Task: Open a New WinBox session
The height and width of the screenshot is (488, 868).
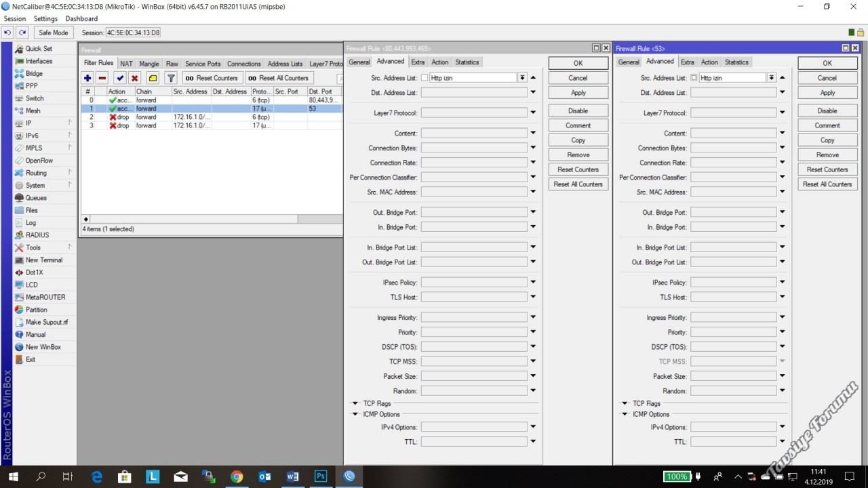Action: (x=43, y=347)
